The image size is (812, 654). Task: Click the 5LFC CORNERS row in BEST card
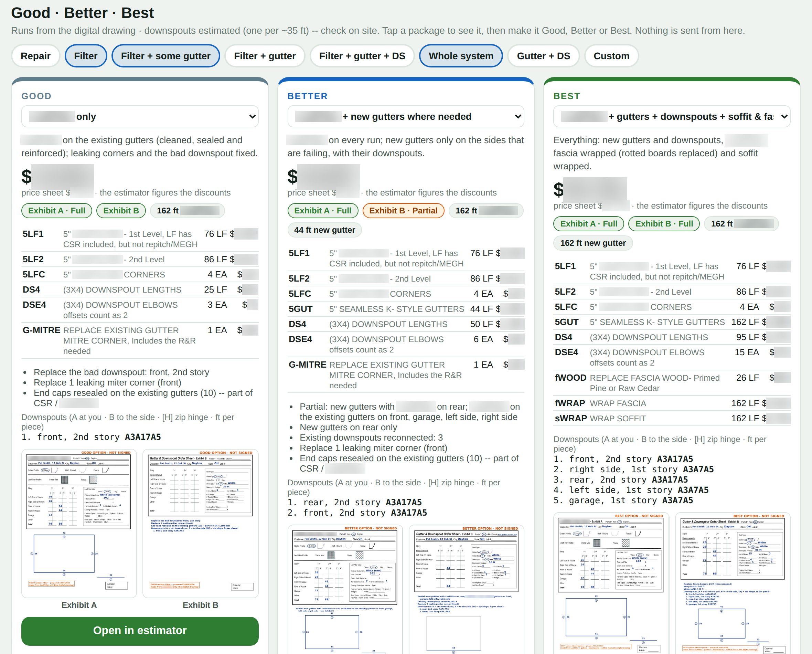(x=672, y=307)
